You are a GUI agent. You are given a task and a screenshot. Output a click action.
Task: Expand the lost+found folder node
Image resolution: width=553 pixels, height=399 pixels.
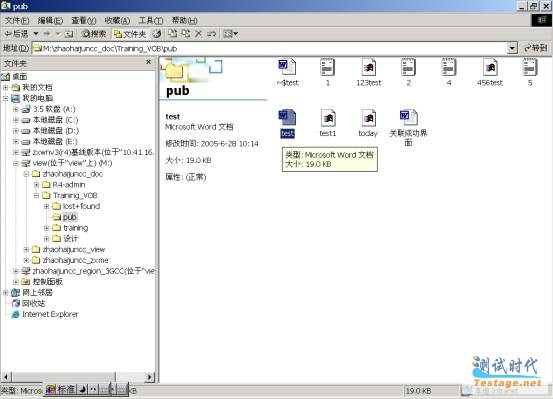click(47, 206)
